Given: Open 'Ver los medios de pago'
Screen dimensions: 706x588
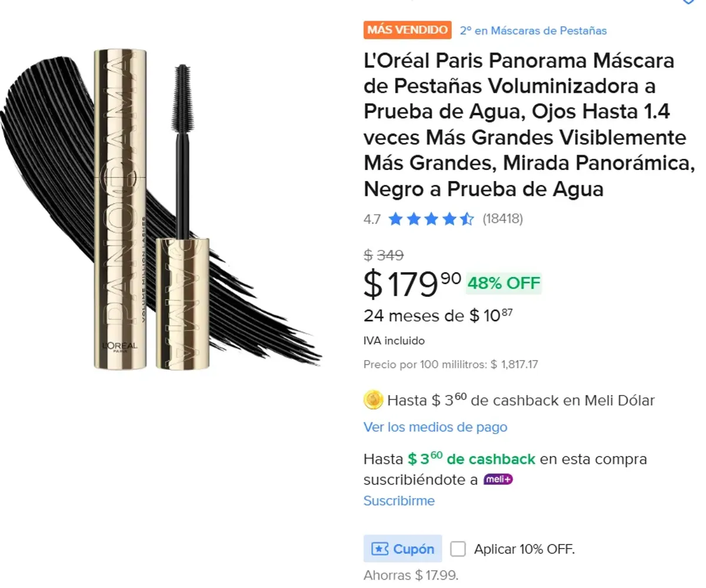Looking at the screenshot, I should point(434,427).
